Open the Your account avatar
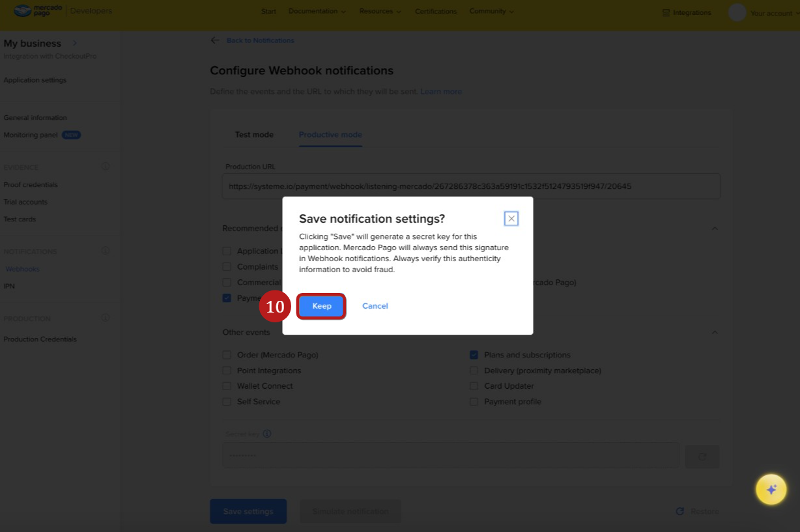The width and height of the screenshot is (800, 532). point(737,12)
